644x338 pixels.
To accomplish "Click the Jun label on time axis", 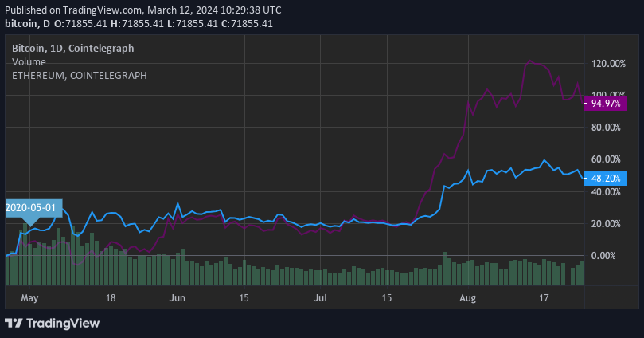I will 177,298.
